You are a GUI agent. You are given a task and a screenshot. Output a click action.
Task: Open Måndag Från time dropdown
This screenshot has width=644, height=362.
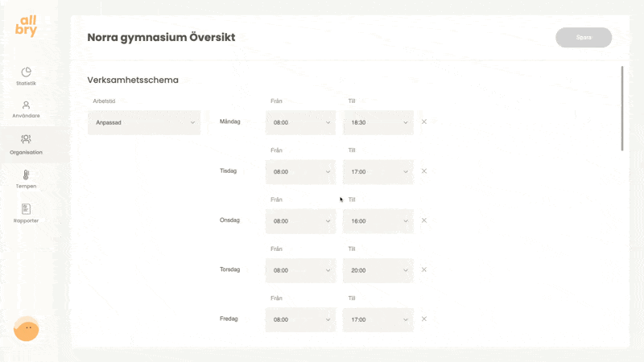pos(301,123)
